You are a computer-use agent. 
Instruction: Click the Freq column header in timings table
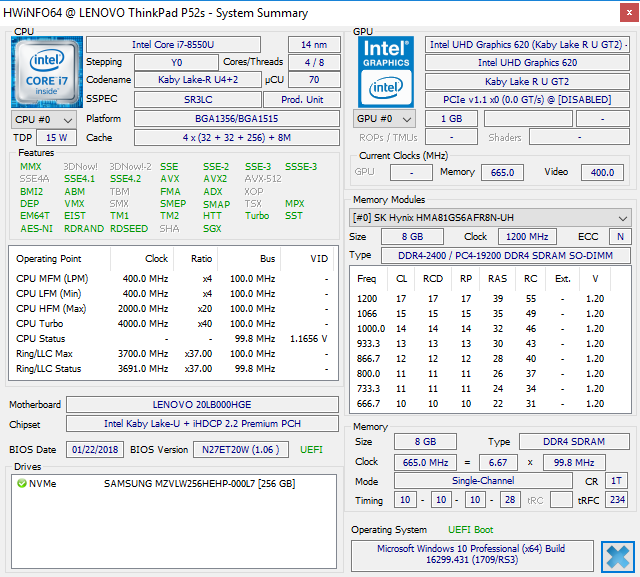coord(369,279)
